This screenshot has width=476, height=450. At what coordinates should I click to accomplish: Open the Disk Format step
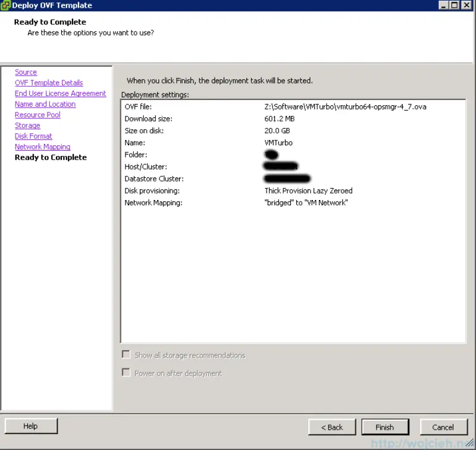coord(33,136)
